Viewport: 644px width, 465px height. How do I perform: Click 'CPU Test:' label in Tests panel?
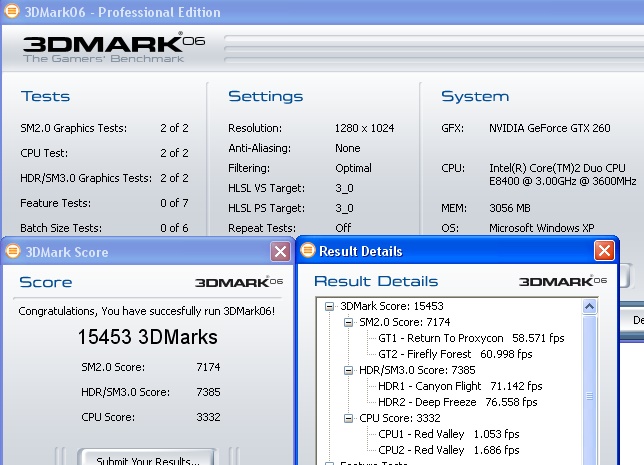[44, 153]
